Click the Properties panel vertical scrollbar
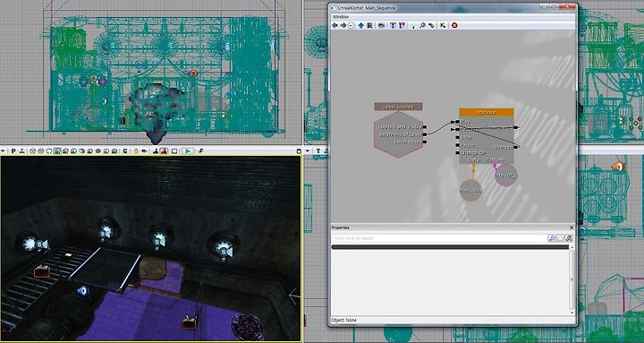 572,279
